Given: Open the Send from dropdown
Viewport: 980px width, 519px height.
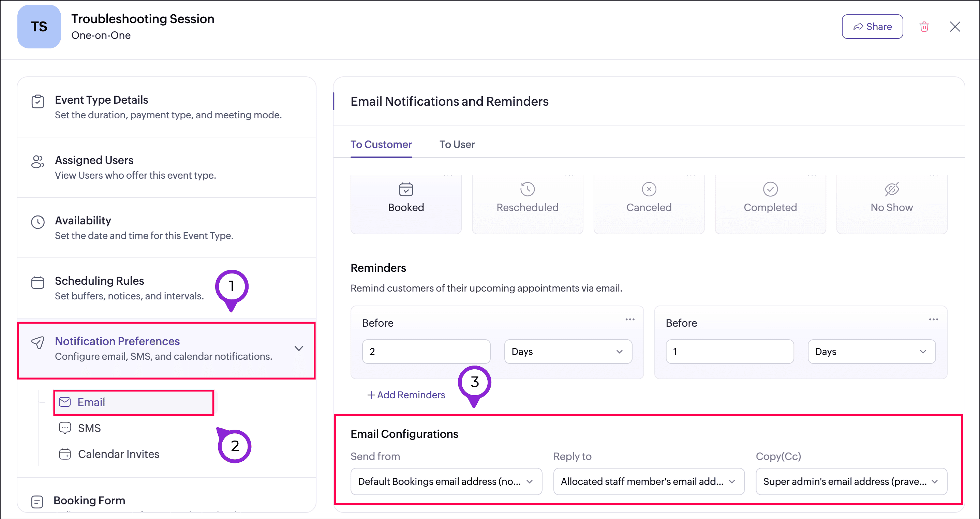Looking at the screenshot, I should coord(446,481).
